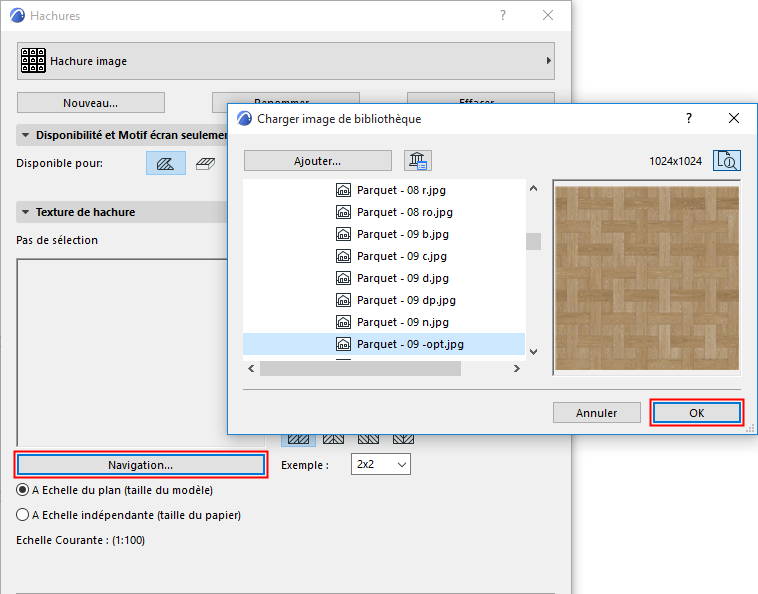Click image icon beside Parquet - 09 b.jpg
This screenshot has height=594, width=758.
point(343,234)
